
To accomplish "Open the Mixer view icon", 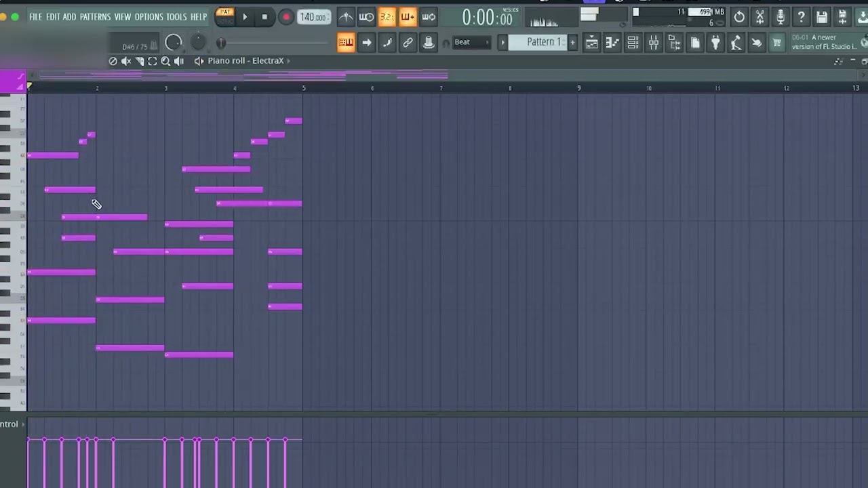I will click(654, 43).
